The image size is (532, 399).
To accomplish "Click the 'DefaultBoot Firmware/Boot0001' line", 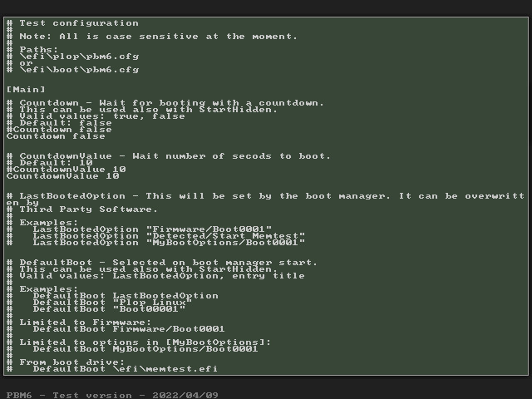I will (129, 329).
